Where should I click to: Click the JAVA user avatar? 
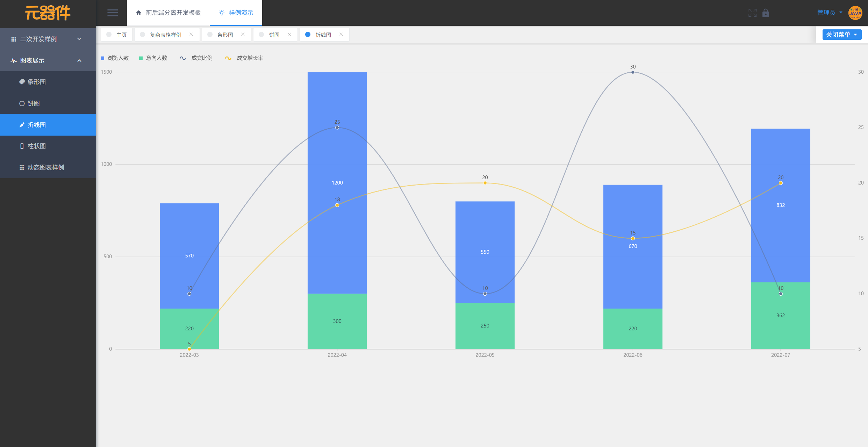click(855, 13)
